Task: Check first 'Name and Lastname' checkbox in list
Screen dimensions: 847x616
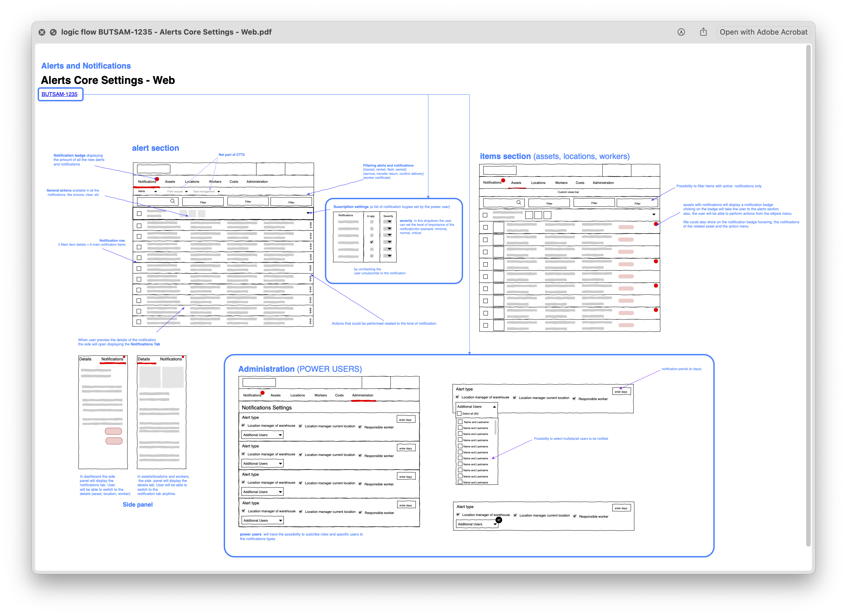Action: (460, 422)
